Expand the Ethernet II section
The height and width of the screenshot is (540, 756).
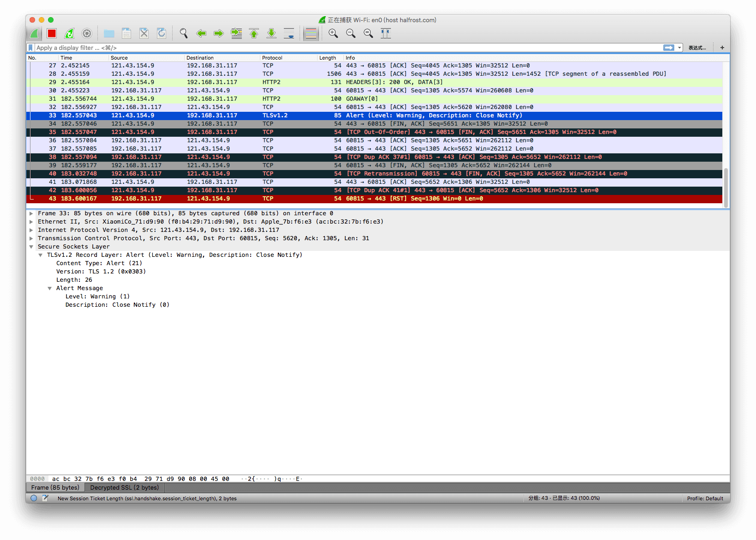31,222
